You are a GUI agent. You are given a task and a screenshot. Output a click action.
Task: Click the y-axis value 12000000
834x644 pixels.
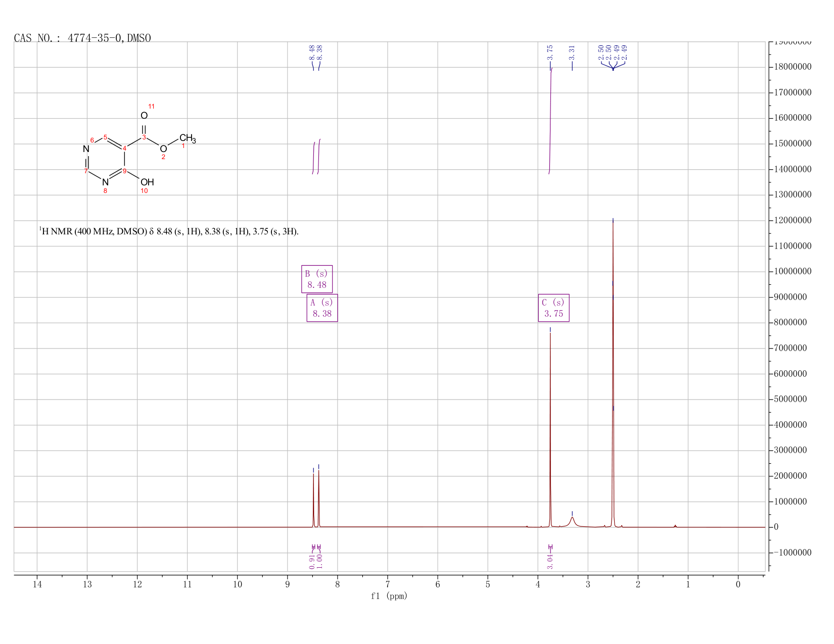click(x=793, y=221)
